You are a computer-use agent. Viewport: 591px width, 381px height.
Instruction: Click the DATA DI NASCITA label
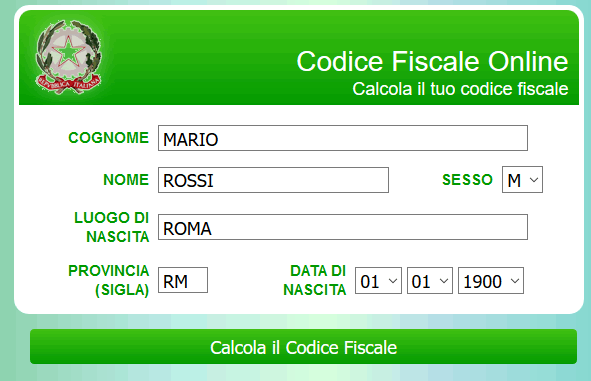coord(315,280)
